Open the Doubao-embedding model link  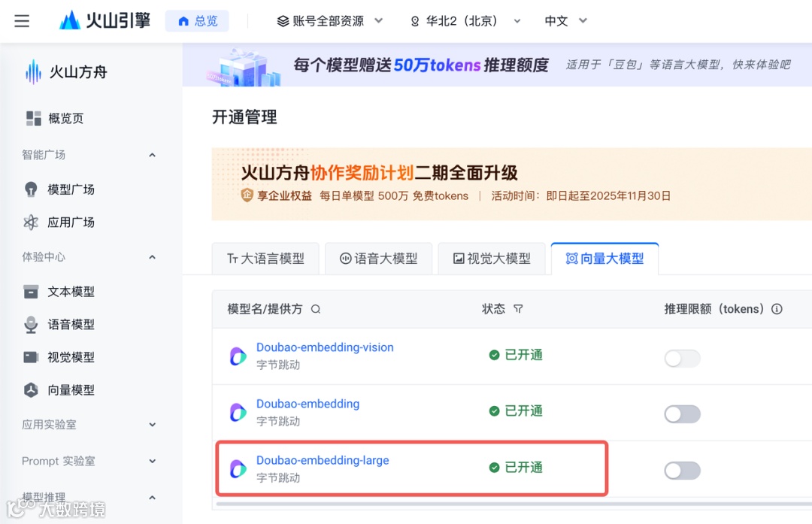tap(308, 404)
